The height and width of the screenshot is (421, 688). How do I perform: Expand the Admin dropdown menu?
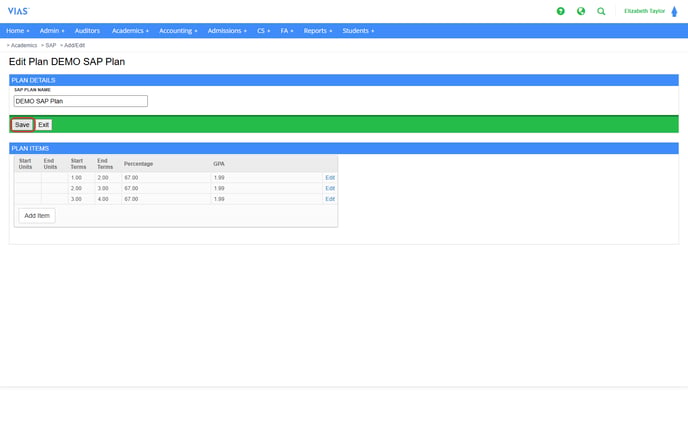[x=52, y=31]
